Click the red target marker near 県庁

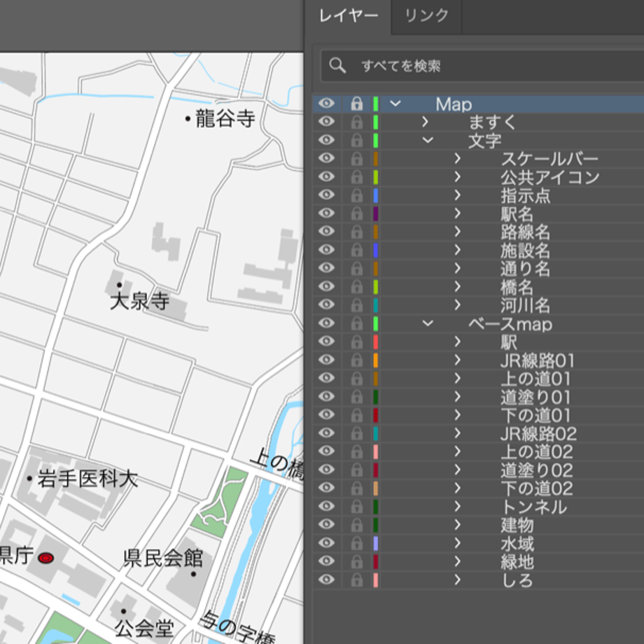pos(45,558)
